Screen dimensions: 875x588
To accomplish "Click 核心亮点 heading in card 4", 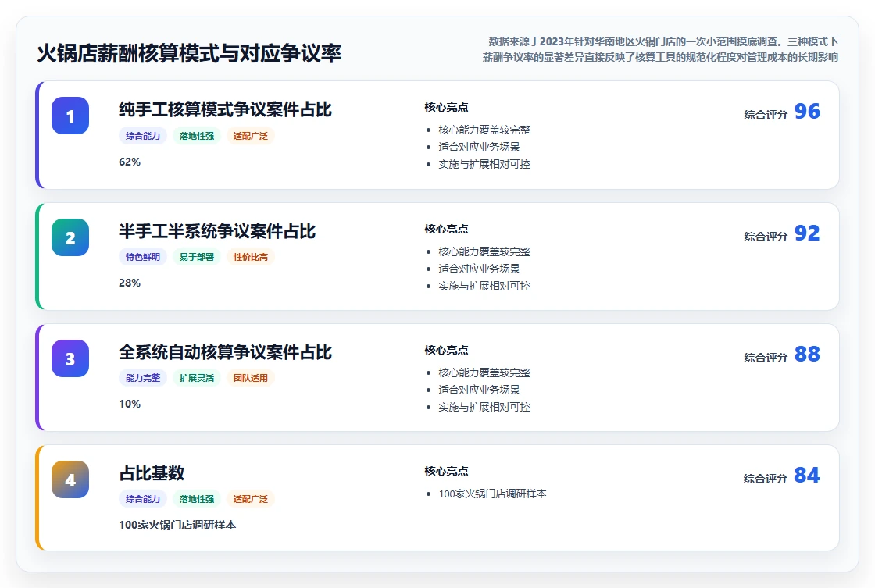I will coord(446,471).
